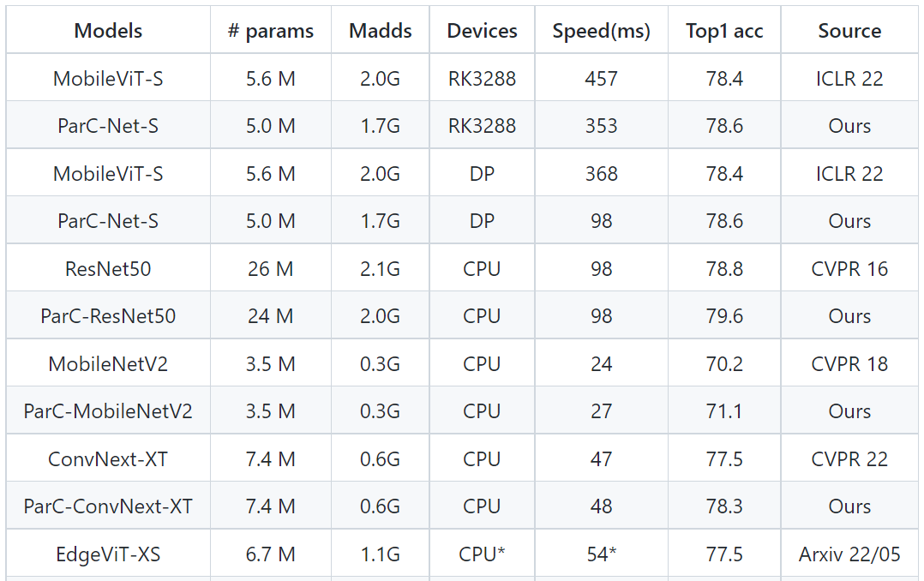Click the 79.6 accuracy value

pos(725,316)
